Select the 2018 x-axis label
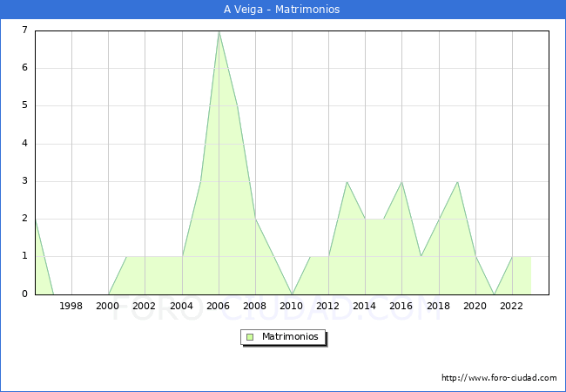This screenshot has height=392, width=566. tap(439, 306)
